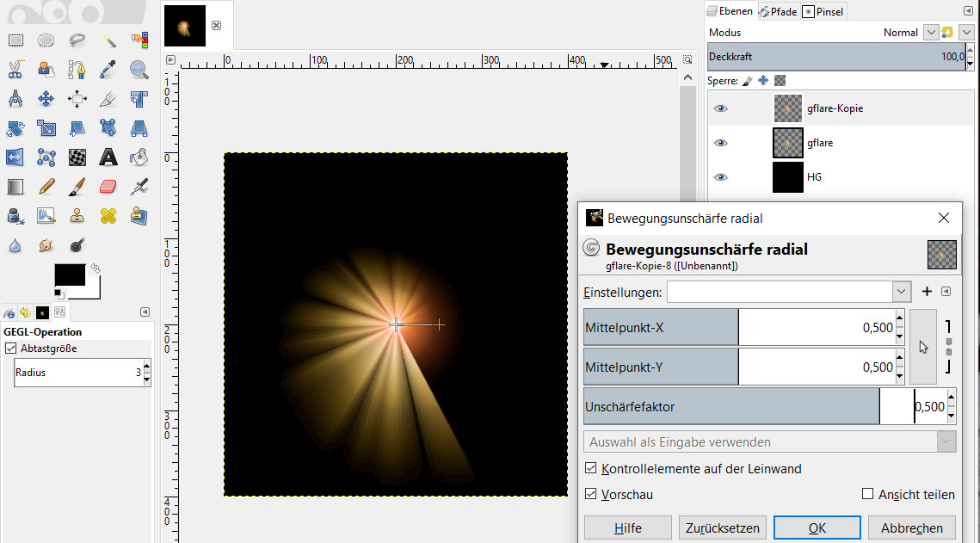
Task: Choose the Pencil tool
Action: 46,186
